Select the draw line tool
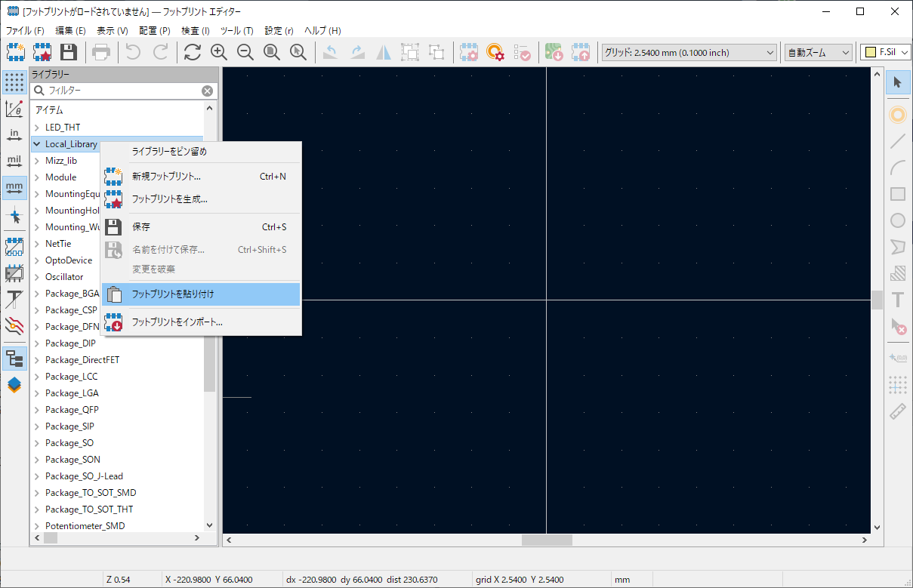 pos(897,141)
